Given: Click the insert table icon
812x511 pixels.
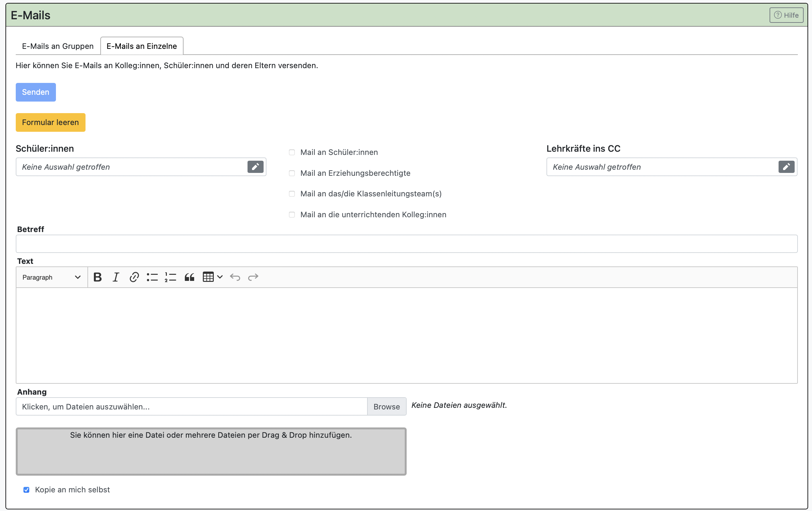Looking at the screenshot, I should pyautogui.click(x=208, y=277).
